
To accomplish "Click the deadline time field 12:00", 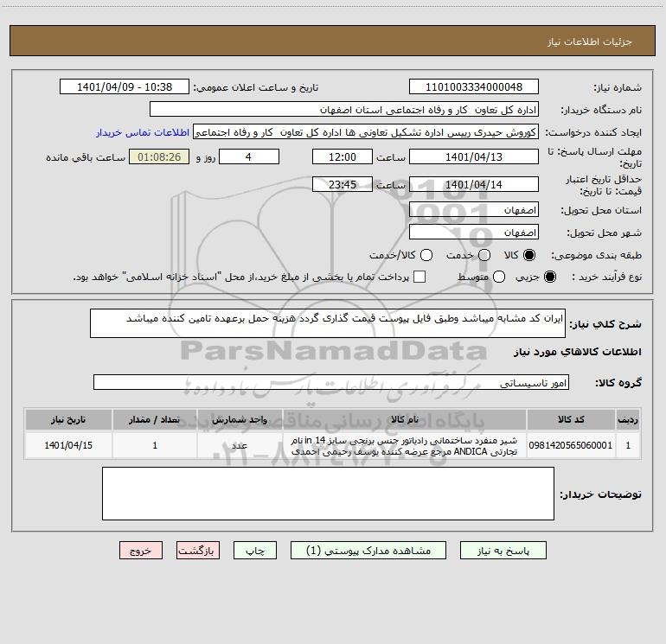I will click(343, 156).
